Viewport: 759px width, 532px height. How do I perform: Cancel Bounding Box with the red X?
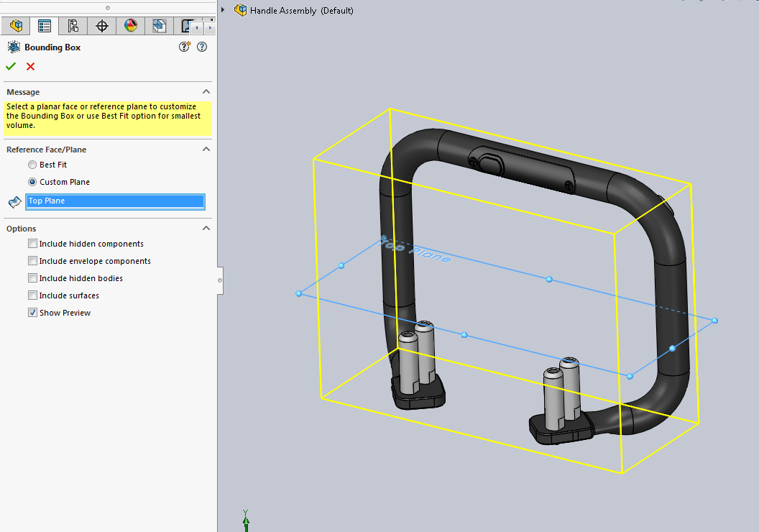pyautogui.click(x=30, y=66)
